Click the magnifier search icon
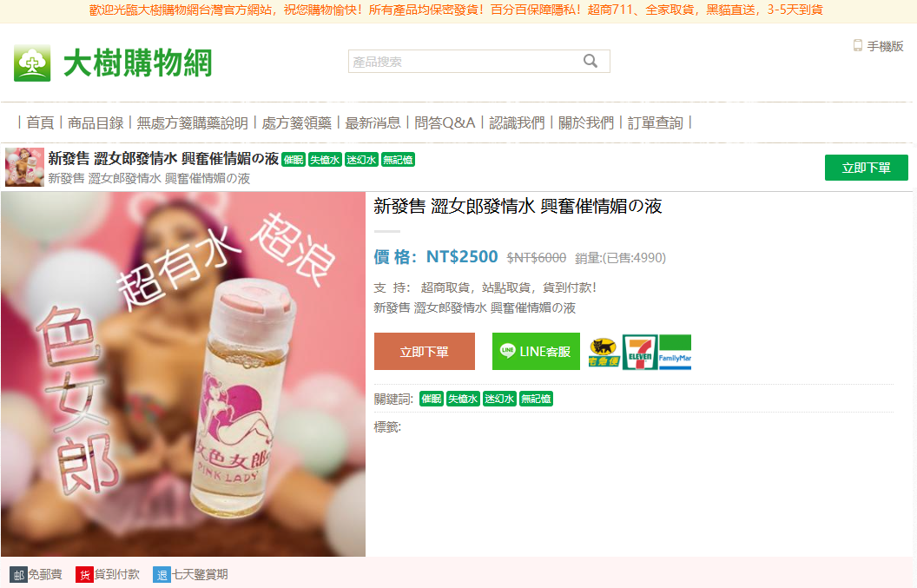917x588 pixels. [590, 61]
